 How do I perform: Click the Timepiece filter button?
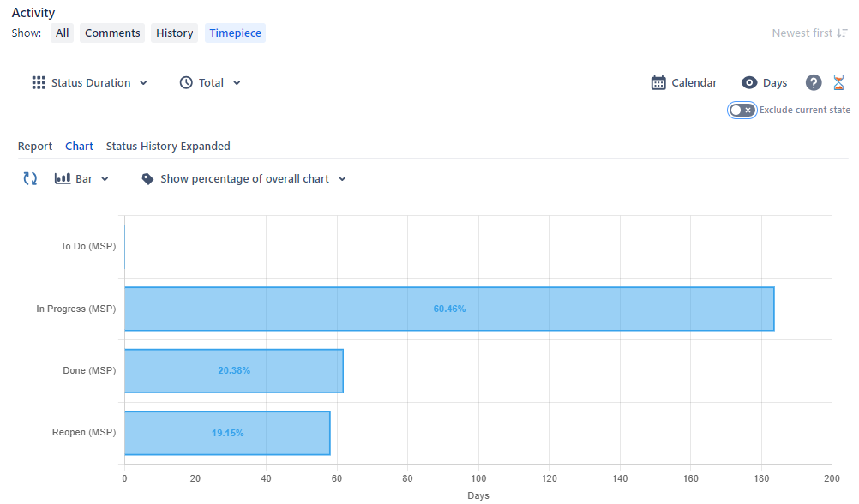click(235, 33)
